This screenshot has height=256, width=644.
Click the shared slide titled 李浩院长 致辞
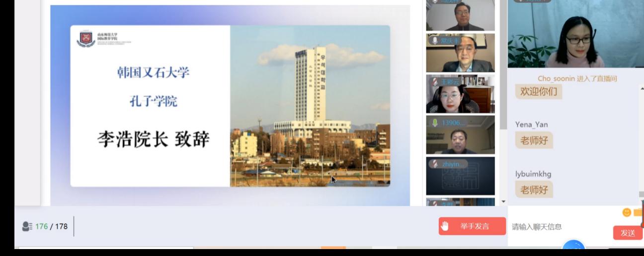(230, 106)
